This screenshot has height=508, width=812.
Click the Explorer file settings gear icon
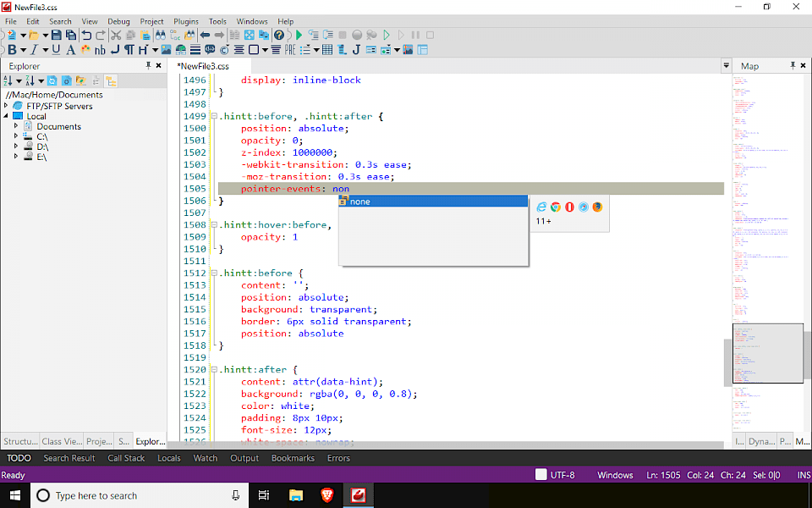click(x=66, y=81)
